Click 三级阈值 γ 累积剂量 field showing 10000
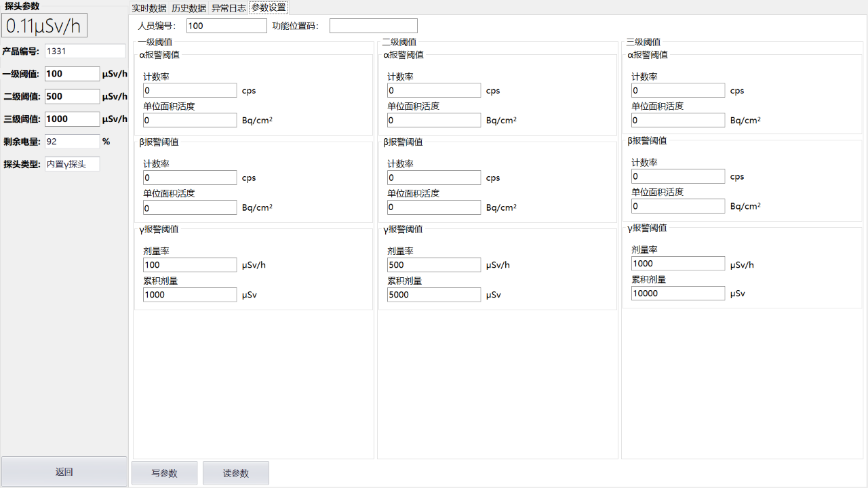 (678, 293)
